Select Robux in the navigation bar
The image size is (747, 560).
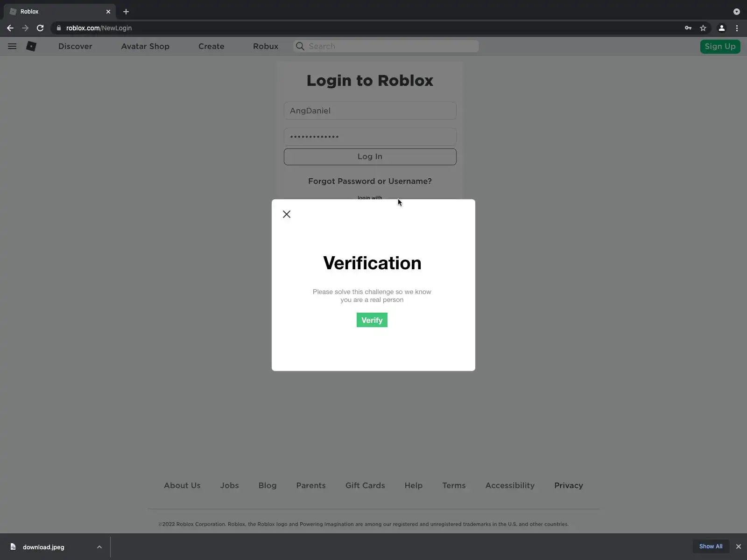pos(266,46)
